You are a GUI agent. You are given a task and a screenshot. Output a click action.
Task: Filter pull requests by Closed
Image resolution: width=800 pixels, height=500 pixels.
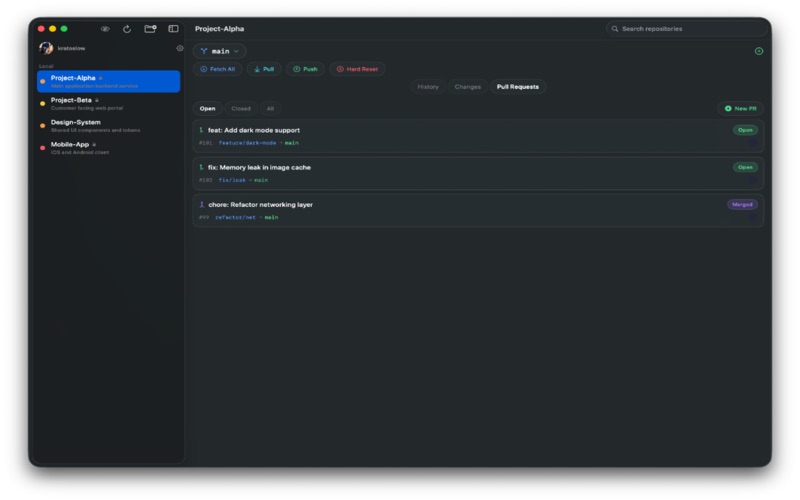[x=241, y=109]
